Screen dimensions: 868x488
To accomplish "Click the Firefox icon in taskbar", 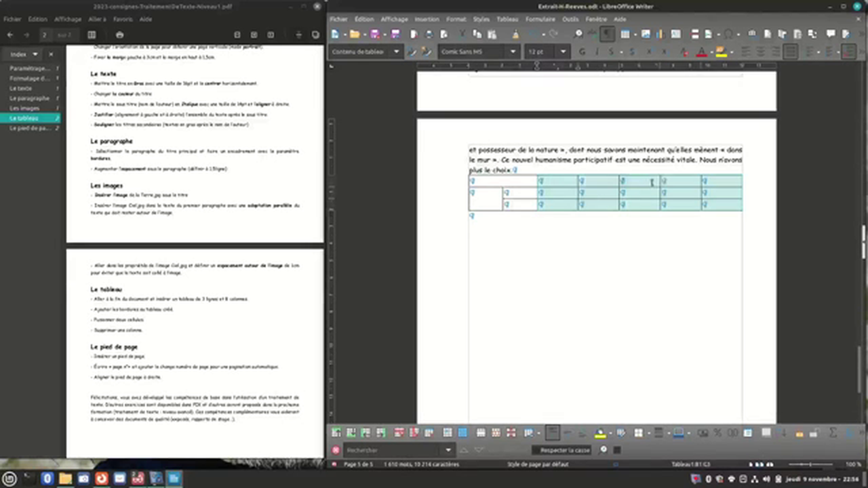I will click(x=102, y=479).
